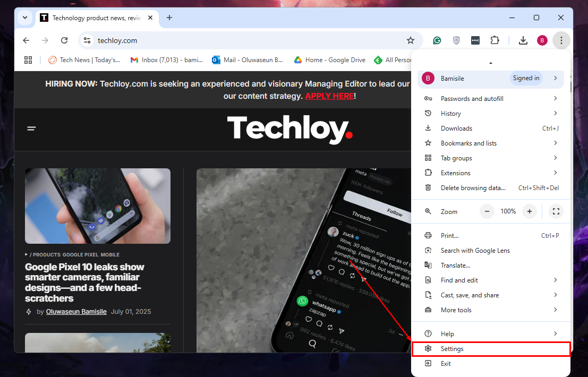Expand the History submenu
This screenshot has height=377, width=588.
click(490, 114)
